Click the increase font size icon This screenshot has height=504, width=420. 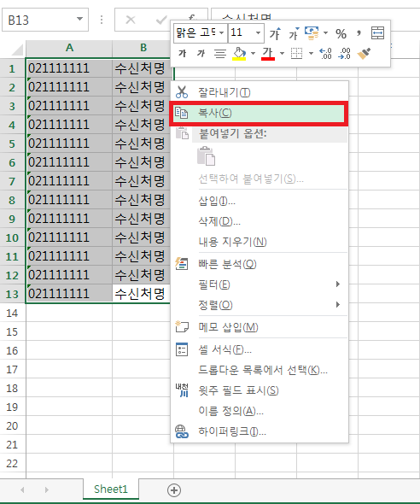[275, 33]
